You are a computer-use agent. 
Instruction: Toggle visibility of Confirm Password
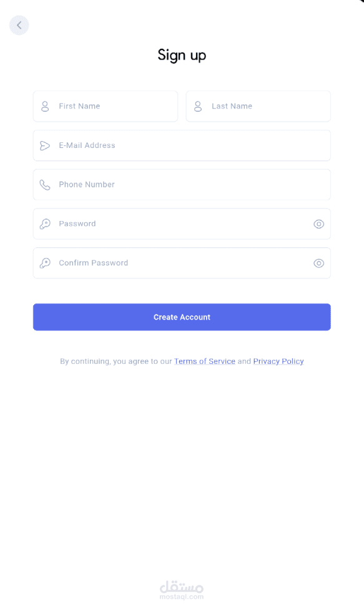click(318, 263)
